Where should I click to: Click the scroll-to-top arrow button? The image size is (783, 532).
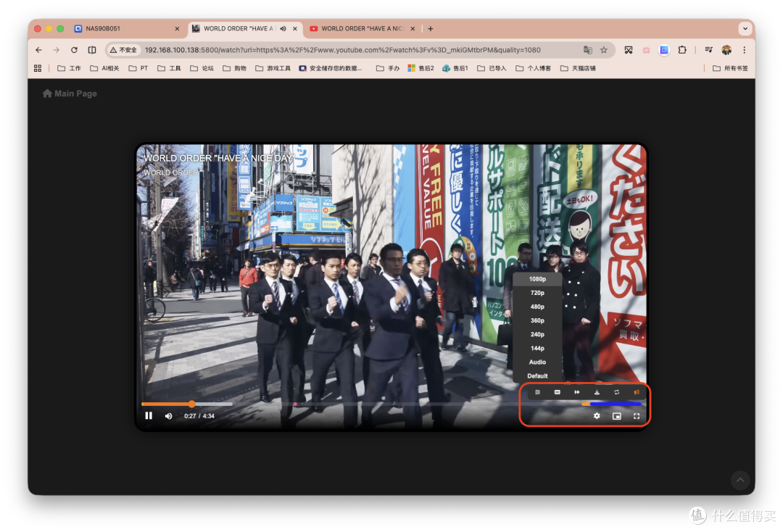[740, 480]
